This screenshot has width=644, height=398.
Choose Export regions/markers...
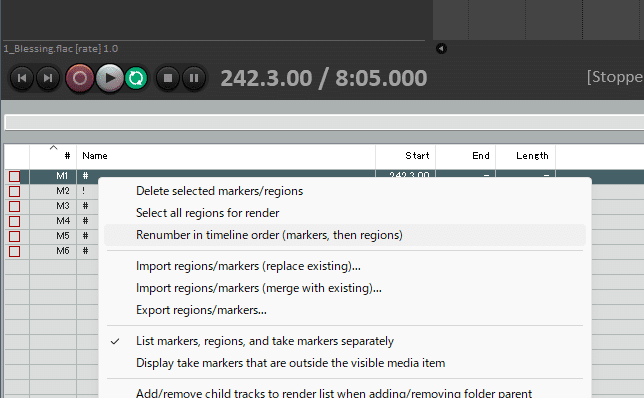[x=345, y=310]
